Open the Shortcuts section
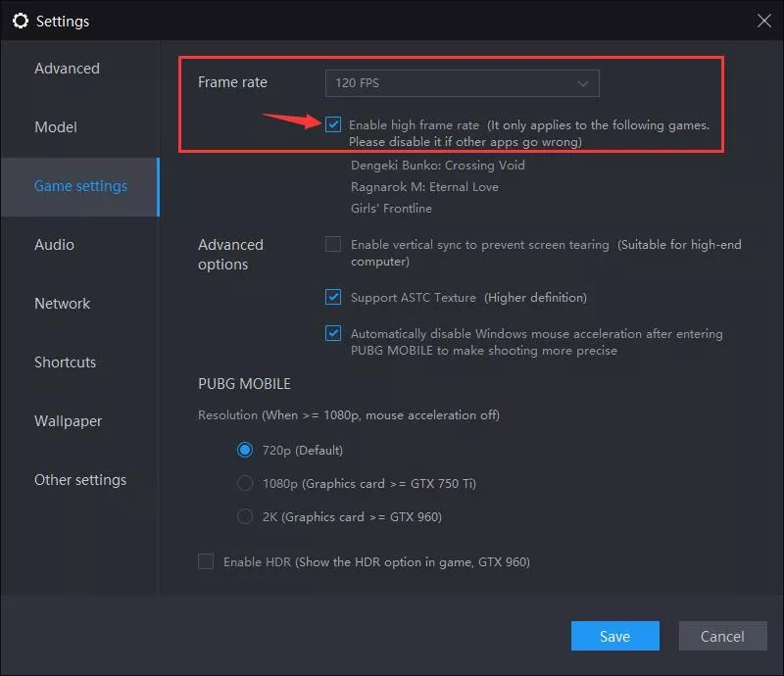The width and height of the screenshot is (784, 676). pyautogui.click(x=65, y=362)
